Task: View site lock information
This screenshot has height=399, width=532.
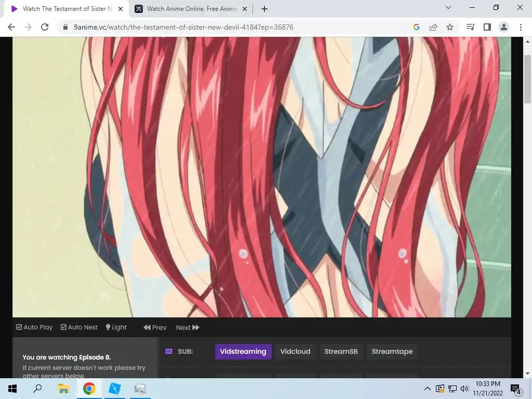Action: tap(65, 27)
